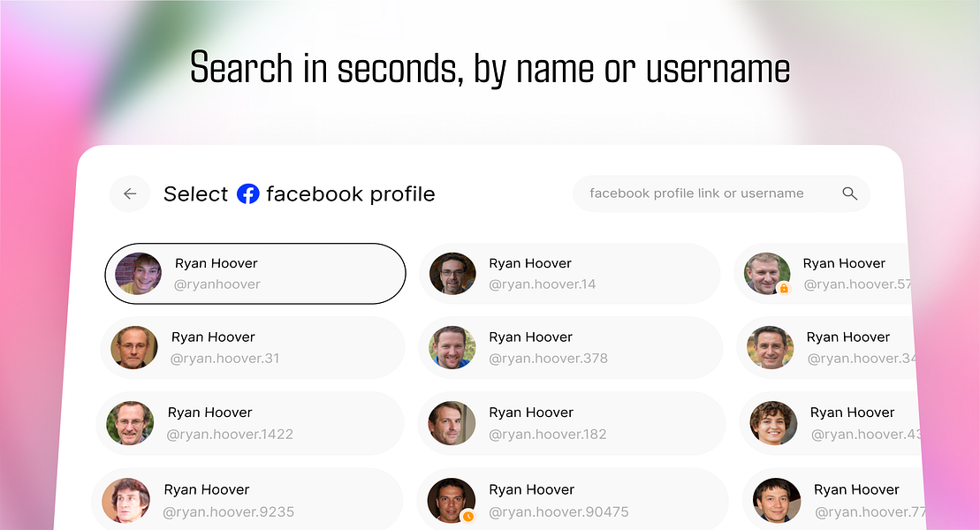Click @ryanhoover's profile picture
The width and height of the screenshot is (980, 530).
(x=138, y=274)
